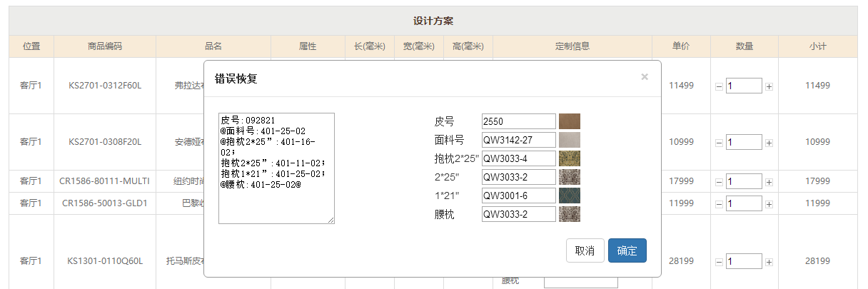Select the dark teal swatch beside 1*21"
Viewport: 868px width, 289px height.
[570, 196]
